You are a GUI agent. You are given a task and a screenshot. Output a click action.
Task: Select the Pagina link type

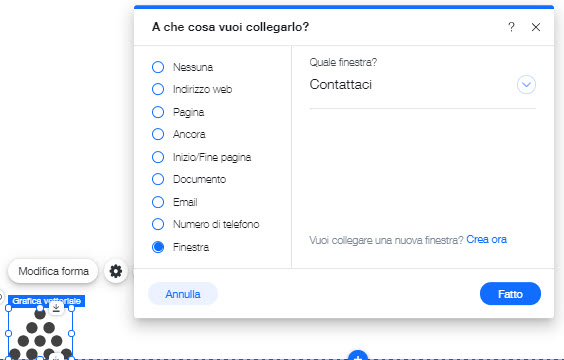[158, 112]
